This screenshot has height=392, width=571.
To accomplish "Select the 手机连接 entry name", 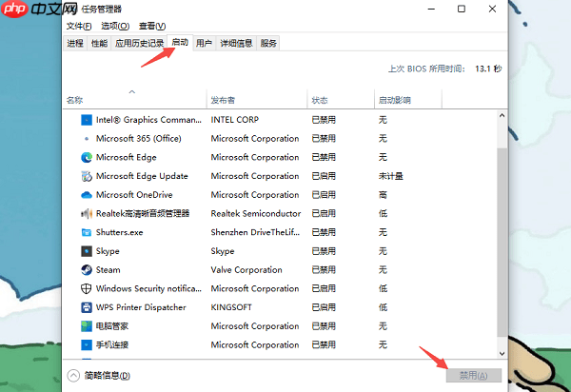I will [112, 344].
